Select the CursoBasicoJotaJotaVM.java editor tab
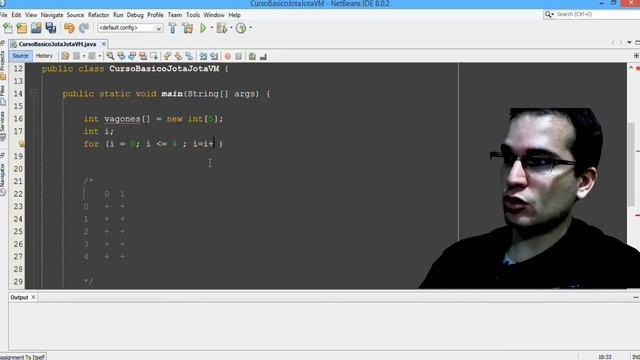The image size is (640, 360). pyautogui.click(x=57, y=44)
